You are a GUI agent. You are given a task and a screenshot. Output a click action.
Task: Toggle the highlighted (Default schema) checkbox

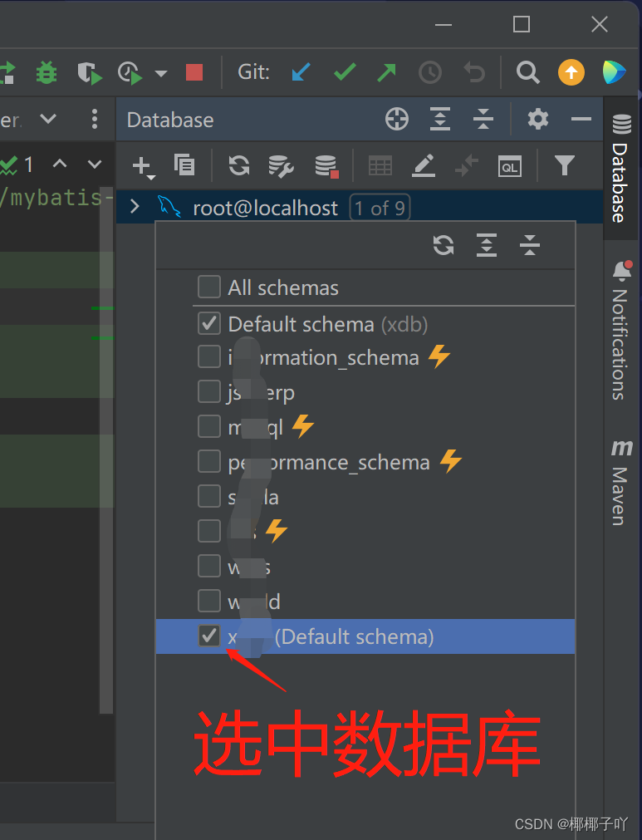pyautogui.click(x=209, y=636)
